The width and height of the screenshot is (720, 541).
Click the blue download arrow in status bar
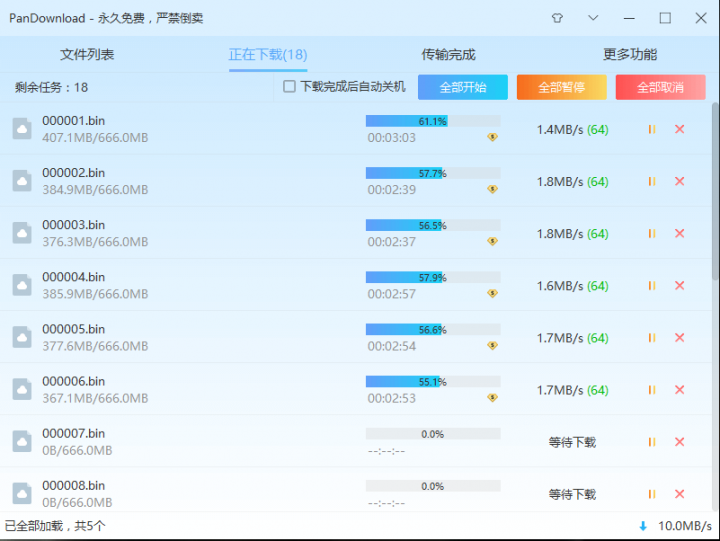tap(643, 526)
